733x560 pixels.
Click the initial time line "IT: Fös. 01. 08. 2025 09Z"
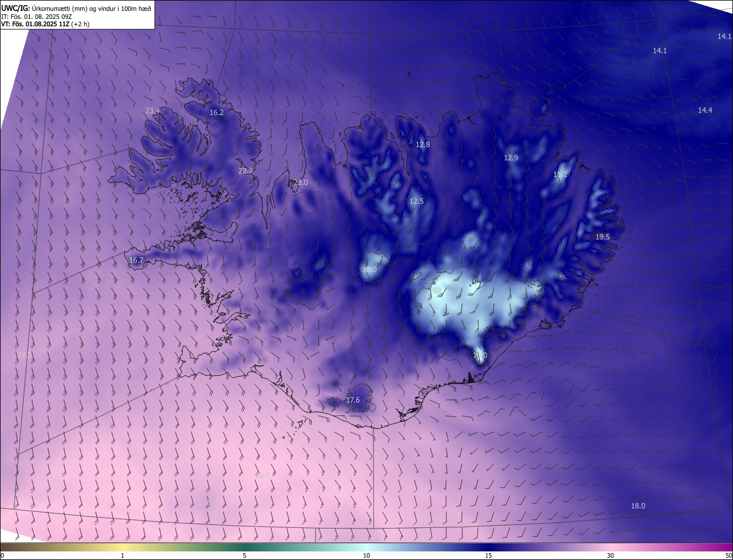tap(37, 16)
